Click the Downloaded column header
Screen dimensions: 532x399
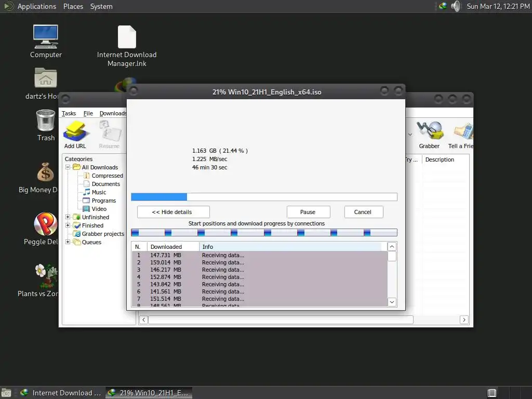pos(173,247)
